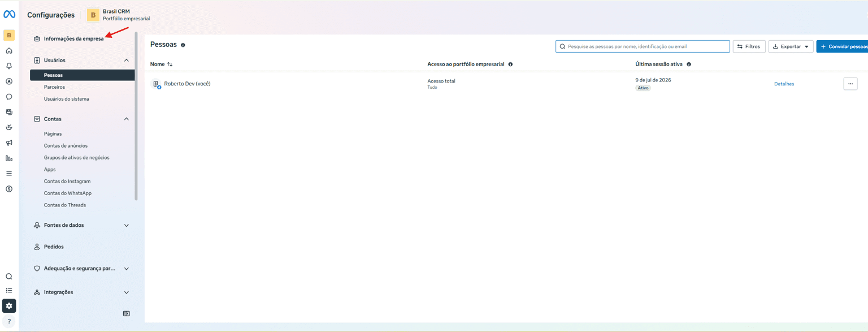Open Contas do Instagram
Viewport: 868px width, 332px height.
pyautogui.click(x=67, y=182)
